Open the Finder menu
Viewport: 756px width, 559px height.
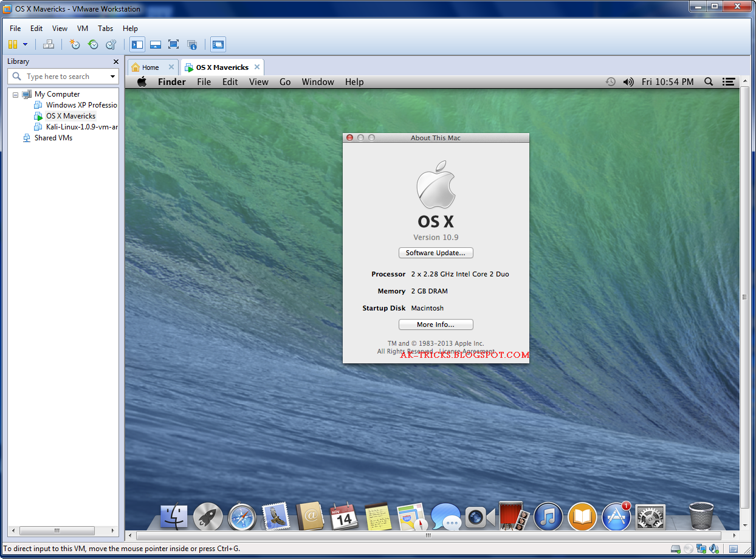tap(172, 82)
